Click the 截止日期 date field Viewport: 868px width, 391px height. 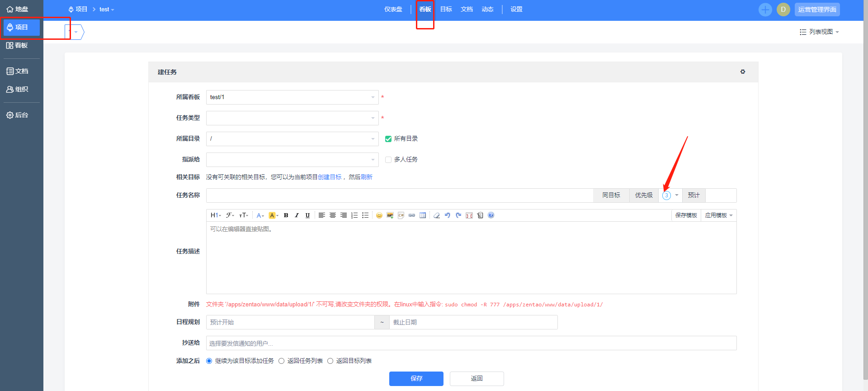473,322
